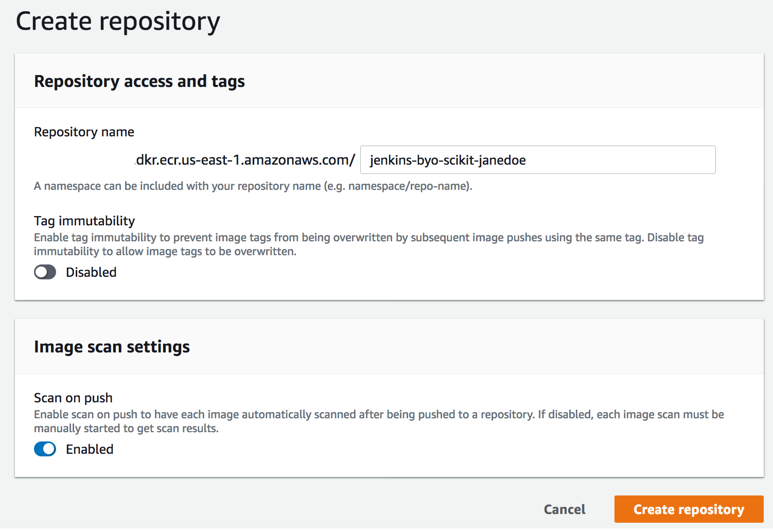This screenshot has width=773, height=532.
Task: Click the scan on push description paragraph
Action: (379, 421)
